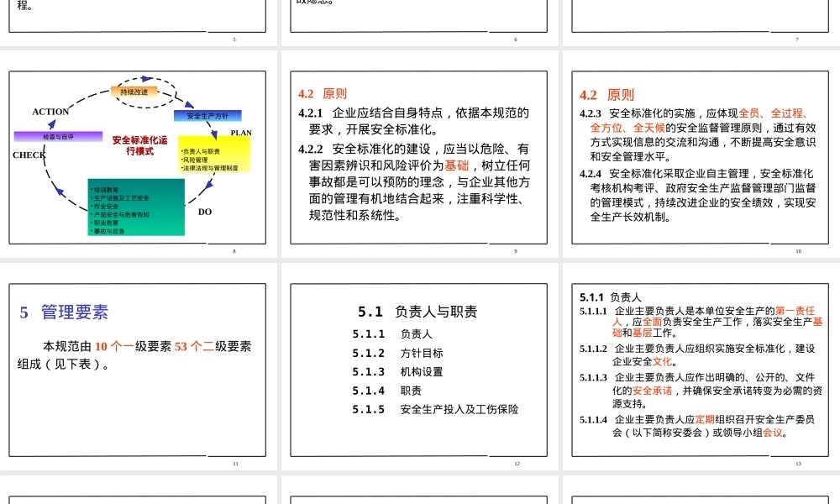Click the 5.1.1.1 paragraph number

coord(593,311)
